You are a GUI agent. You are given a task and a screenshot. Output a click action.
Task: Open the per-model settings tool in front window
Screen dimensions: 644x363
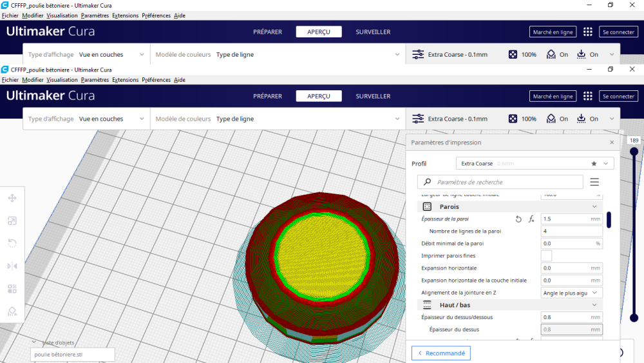(12, 289)
